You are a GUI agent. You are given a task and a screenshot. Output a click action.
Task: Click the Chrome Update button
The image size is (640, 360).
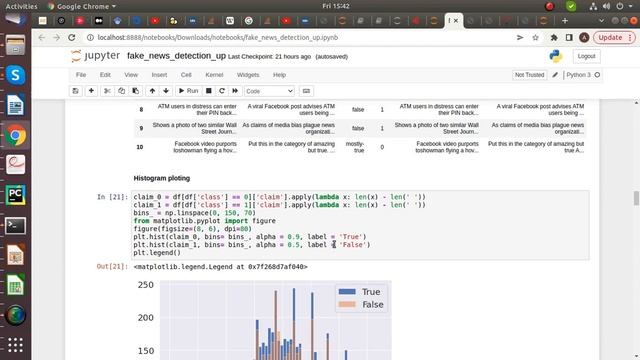(x=613, y=38)
